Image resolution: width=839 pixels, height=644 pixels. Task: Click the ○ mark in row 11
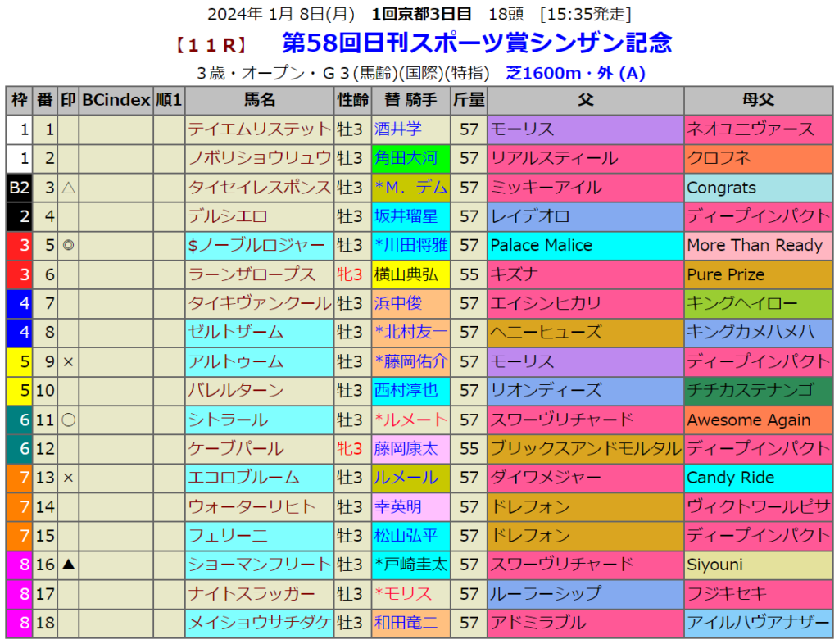tap(68, 420)
